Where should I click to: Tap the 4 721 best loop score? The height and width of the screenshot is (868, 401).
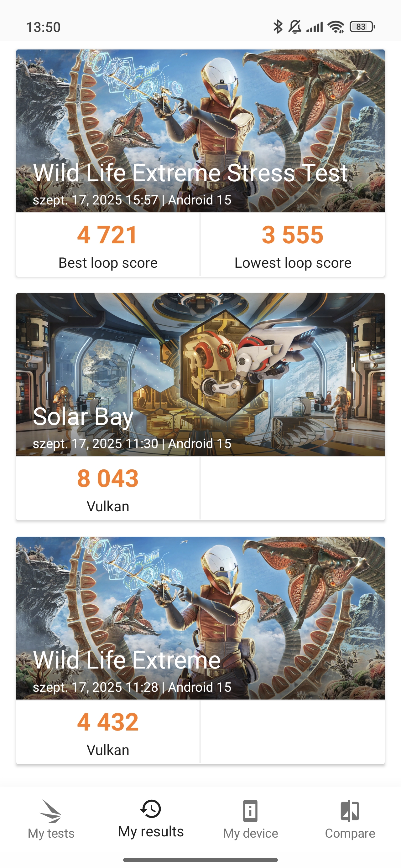click(x=107, y=235)
